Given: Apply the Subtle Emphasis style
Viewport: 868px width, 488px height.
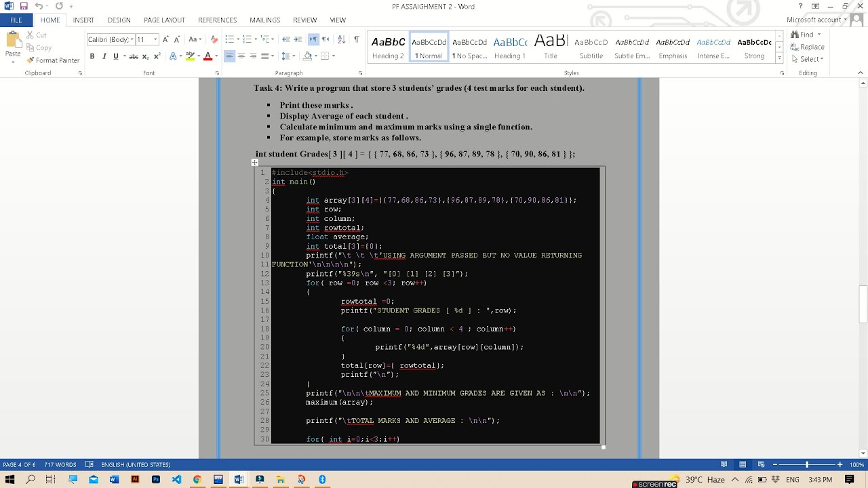Looking at the screenshot, I should [632, 47].
